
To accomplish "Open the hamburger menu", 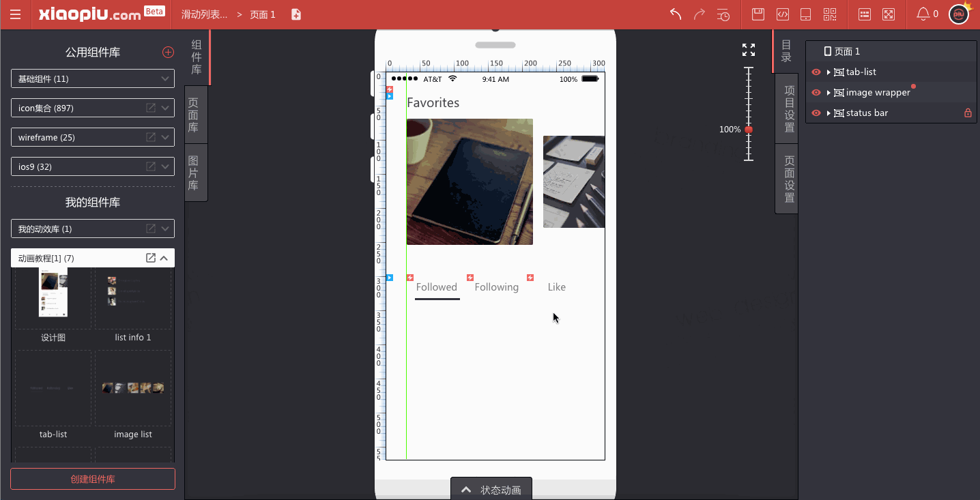I will pos(15,14).
